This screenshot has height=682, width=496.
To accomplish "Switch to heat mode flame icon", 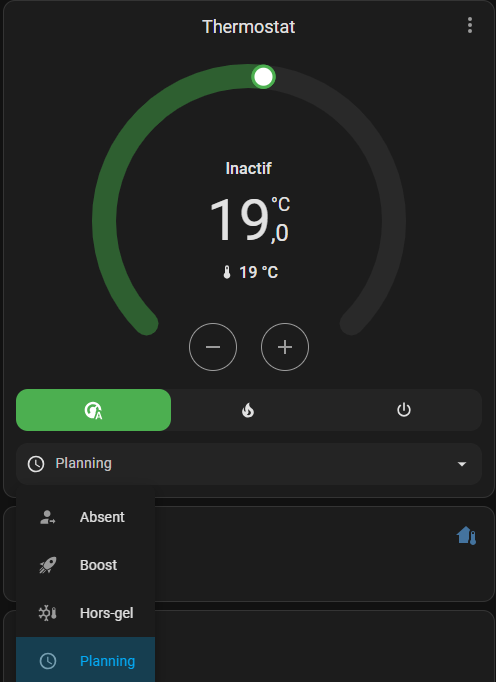I will coord(248,410).
